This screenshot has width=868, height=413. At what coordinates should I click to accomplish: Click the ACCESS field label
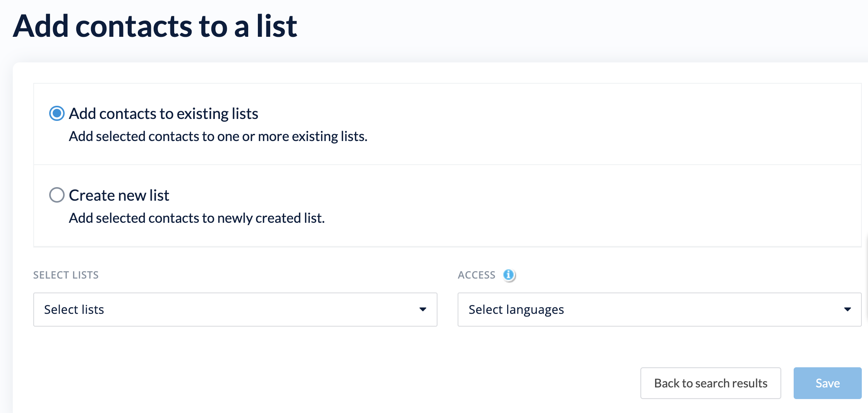click(x=477, y=275)
